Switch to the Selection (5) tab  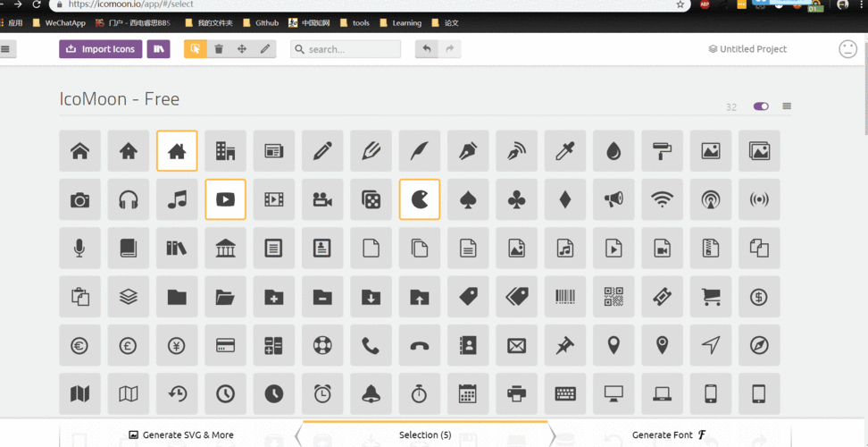pos(425,435)
